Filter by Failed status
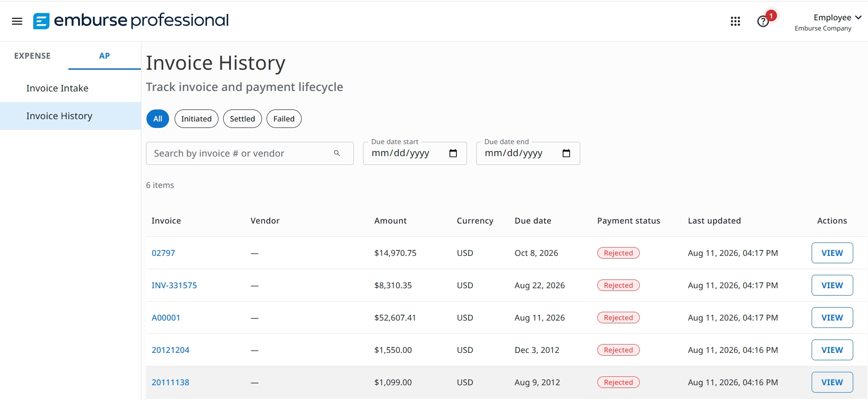 284,119
